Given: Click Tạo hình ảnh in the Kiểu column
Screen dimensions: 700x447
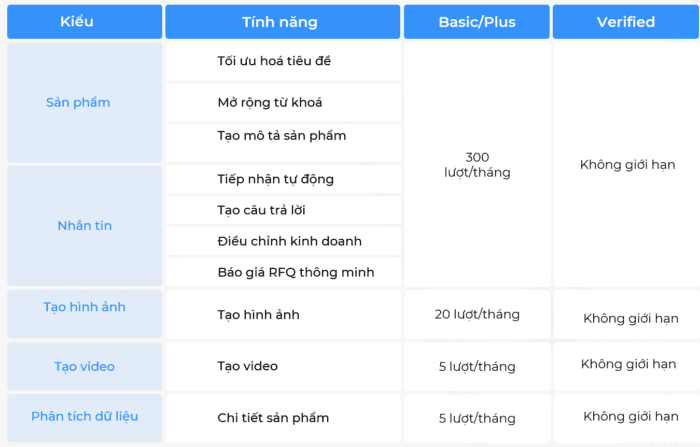Looking at the screenshot, I should 84,307.
